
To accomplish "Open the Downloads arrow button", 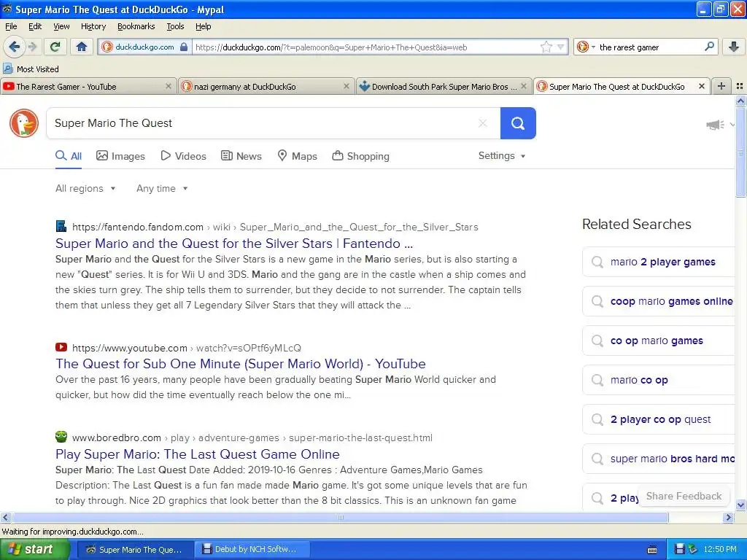I will point(733,47).
